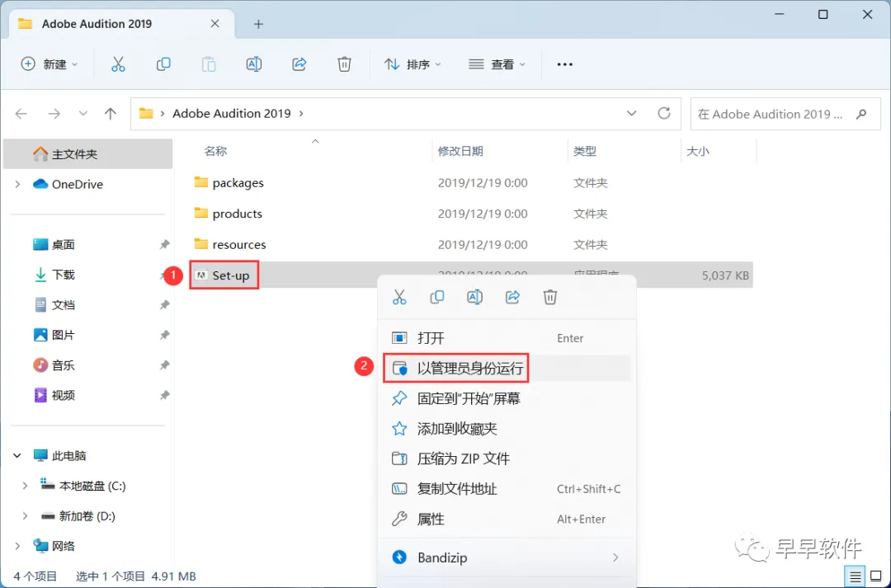Open address bar history dropdown

[631, 113]
